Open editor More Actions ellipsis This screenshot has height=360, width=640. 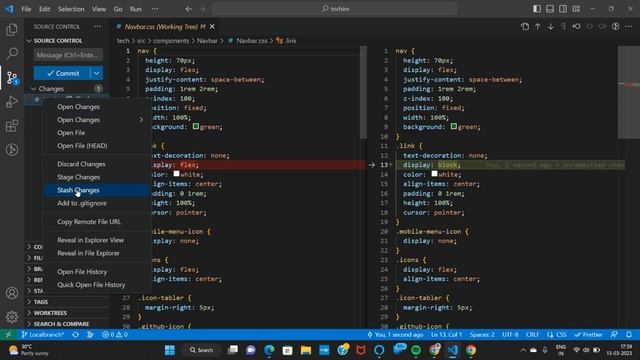[629, 27]
